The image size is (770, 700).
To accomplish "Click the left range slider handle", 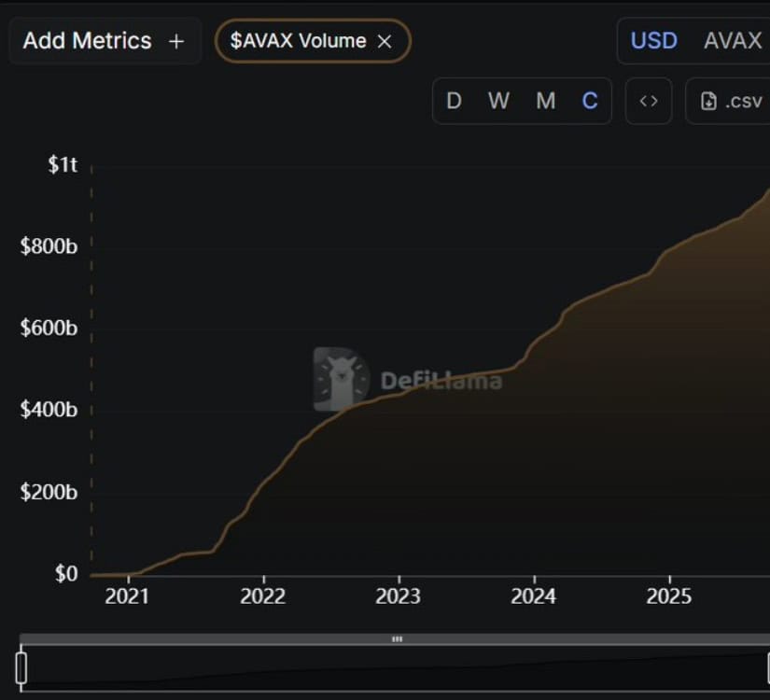I will pos(21,668).
